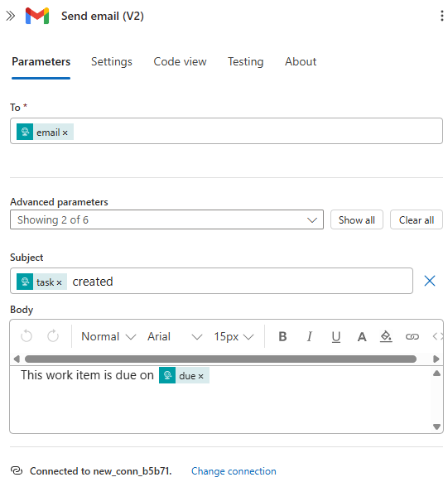Click the 'Connected to new_conn_b5b71.' text
448x482 pixels.
101,471
